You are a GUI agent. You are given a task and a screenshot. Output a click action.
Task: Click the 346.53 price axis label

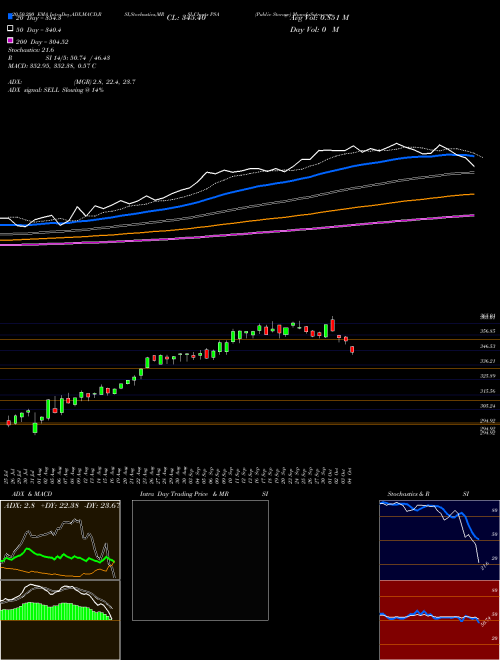tap(488, 346)
